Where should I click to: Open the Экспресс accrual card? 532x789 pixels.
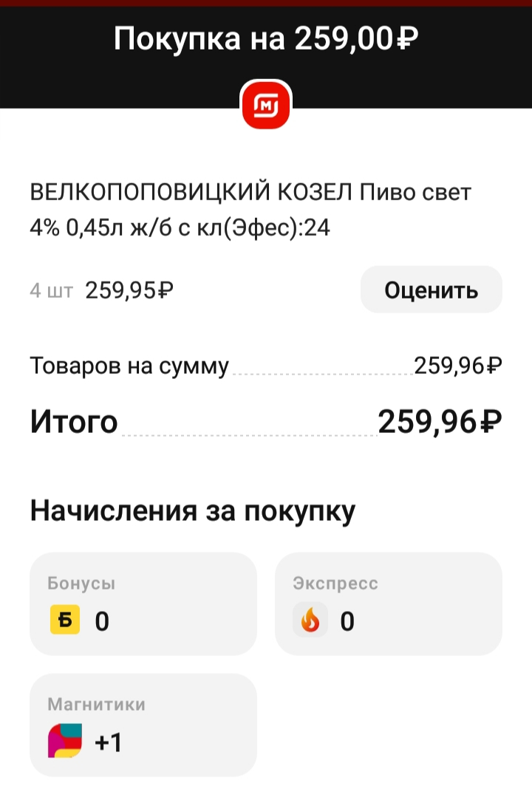coord(388,604)
